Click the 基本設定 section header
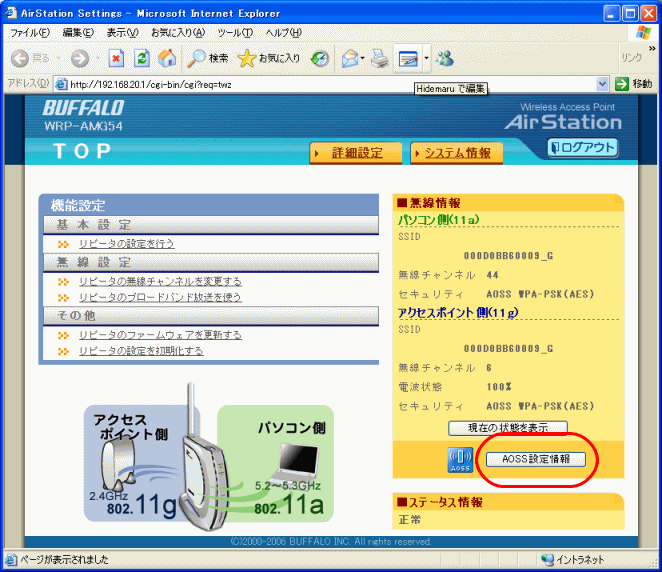Viewport: 662px width, 572px height. click(211, 225)
